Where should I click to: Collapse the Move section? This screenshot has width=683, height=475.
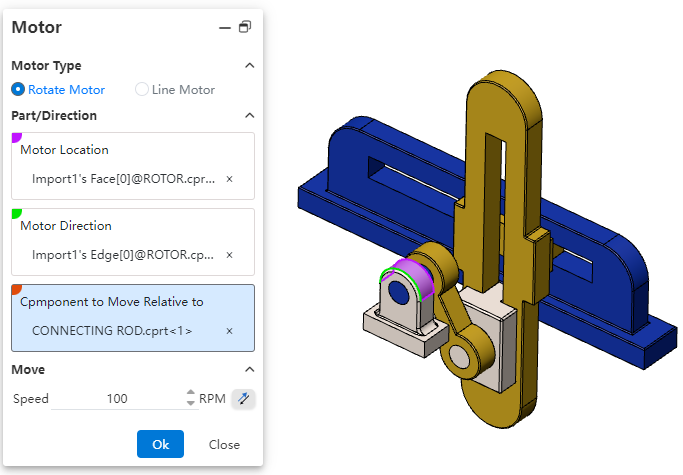249,370
